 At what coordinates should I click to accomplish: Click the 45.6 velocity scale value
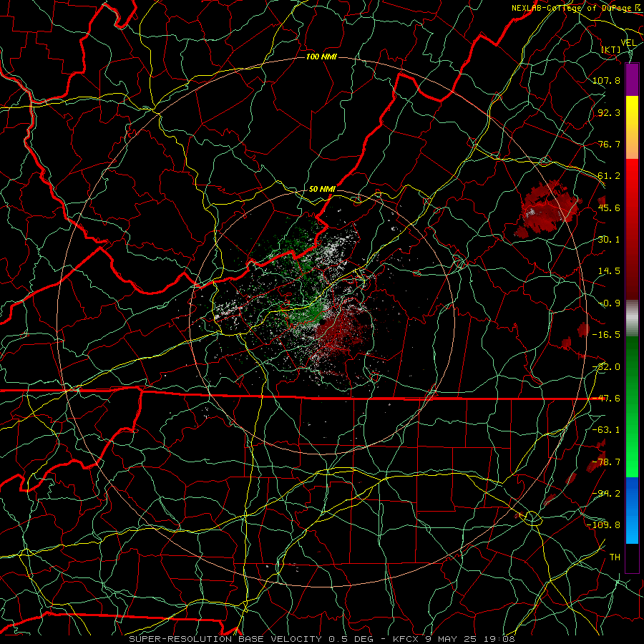(609, 208)
